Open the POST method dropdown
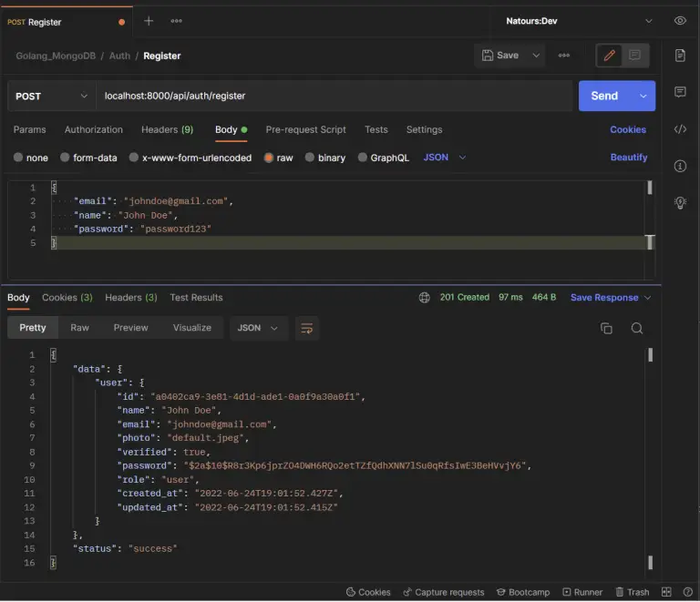Image resolution: width=700 pixels, height=602 pixels. tap(51, 96)
